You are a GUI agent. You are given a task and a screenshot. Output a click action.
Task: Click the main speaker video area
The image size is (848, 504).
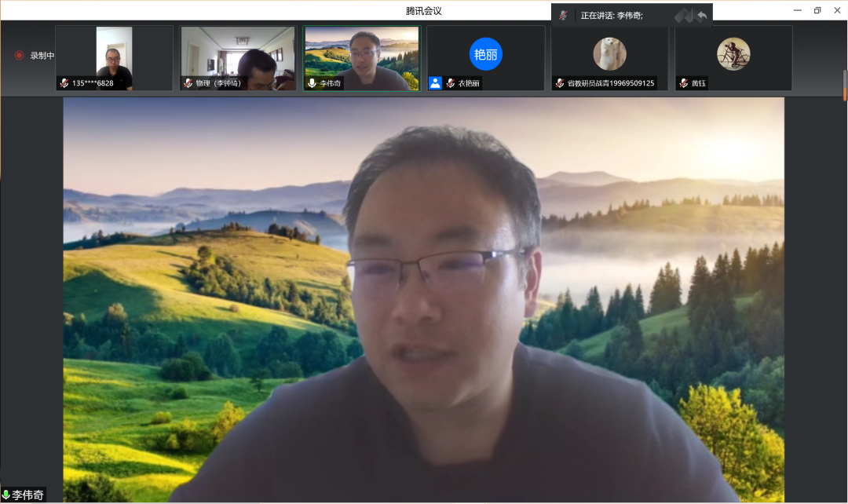pyautogui.click(x=423, y=300)
